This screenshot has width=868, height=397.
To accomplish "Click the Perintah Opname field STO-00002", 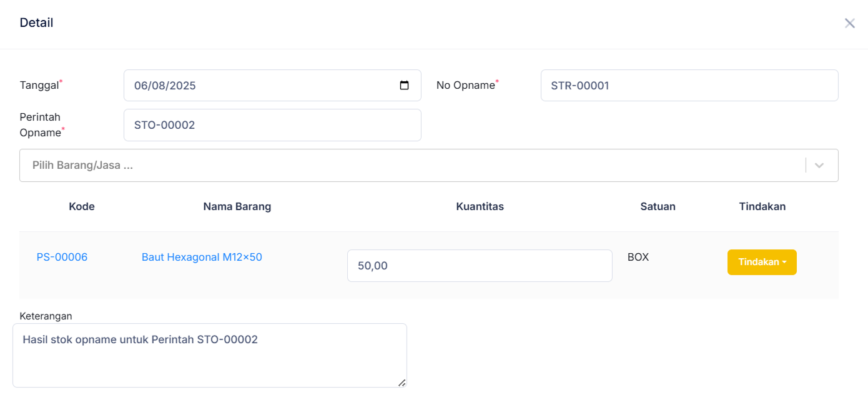I will point(272,125).
